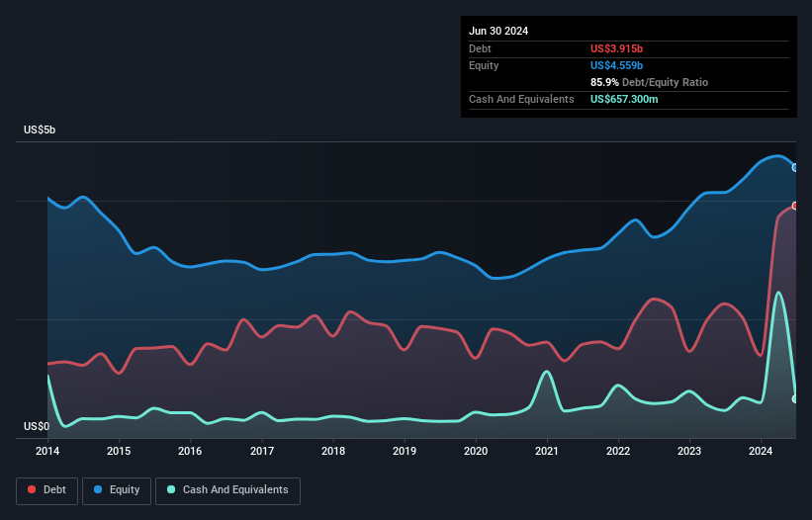The height and width of the screenshot is (520, 812).
Task: Click the 85.9% Debt/Equity Ratio text
Action: [x=649, y=82]
